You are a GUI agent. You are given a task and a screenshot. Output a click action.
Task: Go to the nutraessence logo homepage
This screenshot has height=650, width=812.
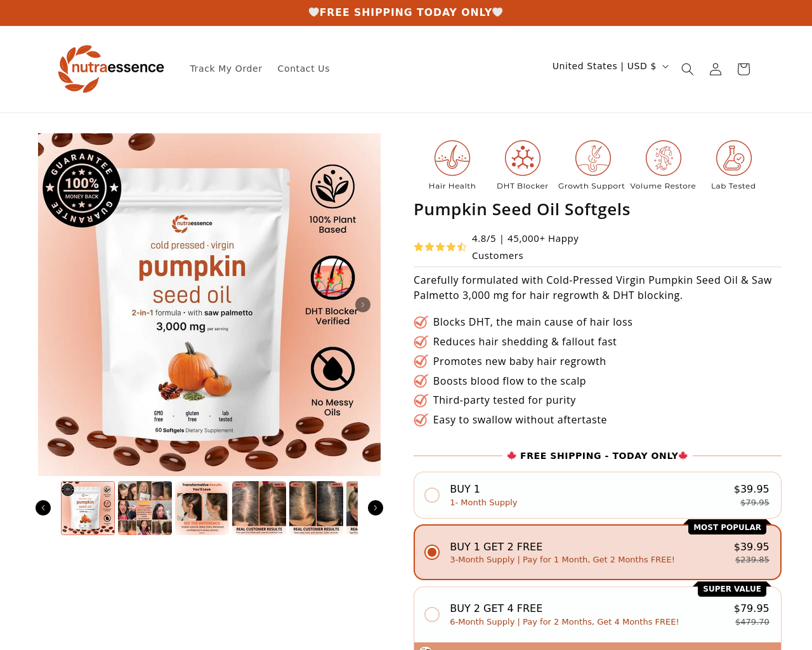pos(111,69)
